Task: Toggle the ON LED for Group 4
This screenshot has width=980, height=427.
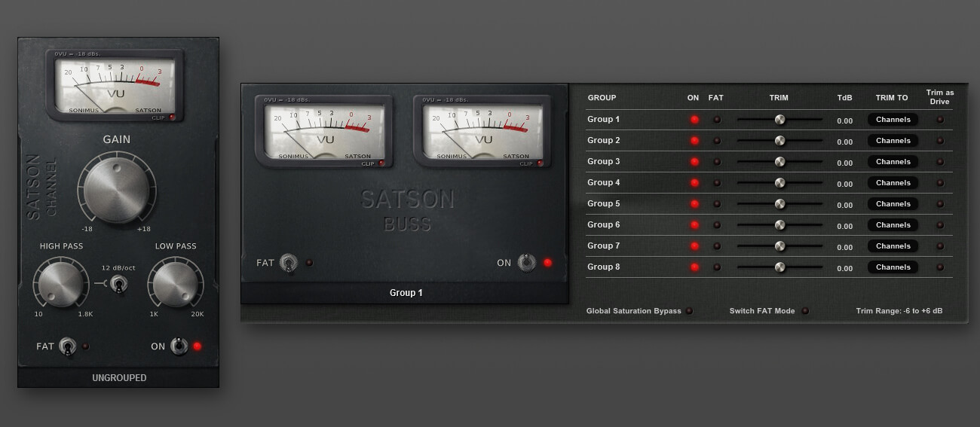Action: tap(694, 183)
